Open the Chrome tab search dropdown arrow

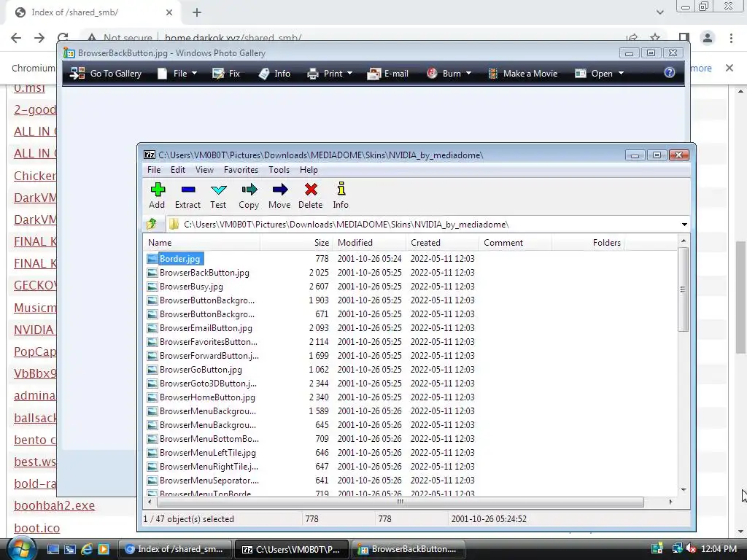659,12
